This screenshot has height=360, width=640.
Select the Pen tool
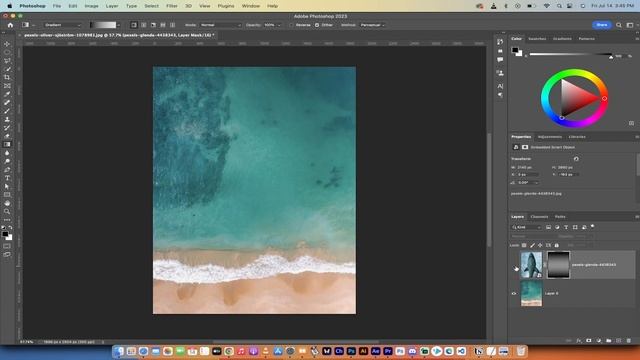pyautogui.click(x=7, y=169)
